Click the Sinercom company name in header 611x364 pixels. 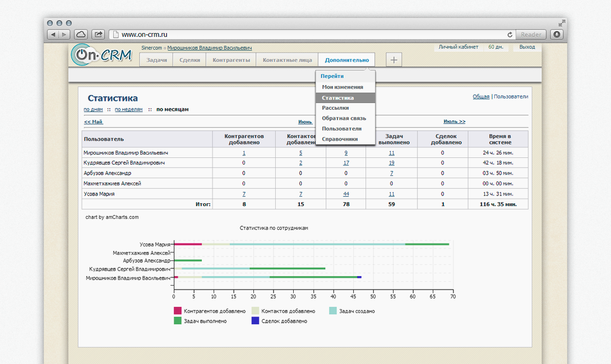point(151,48)
